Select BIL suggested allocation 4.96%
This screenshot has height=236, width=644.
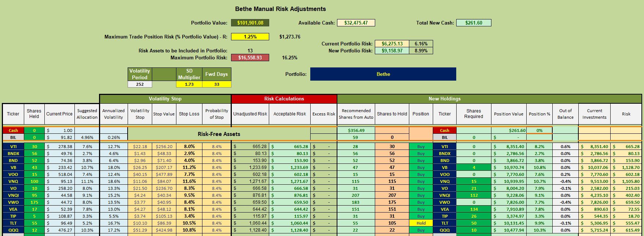coord(87,137)
